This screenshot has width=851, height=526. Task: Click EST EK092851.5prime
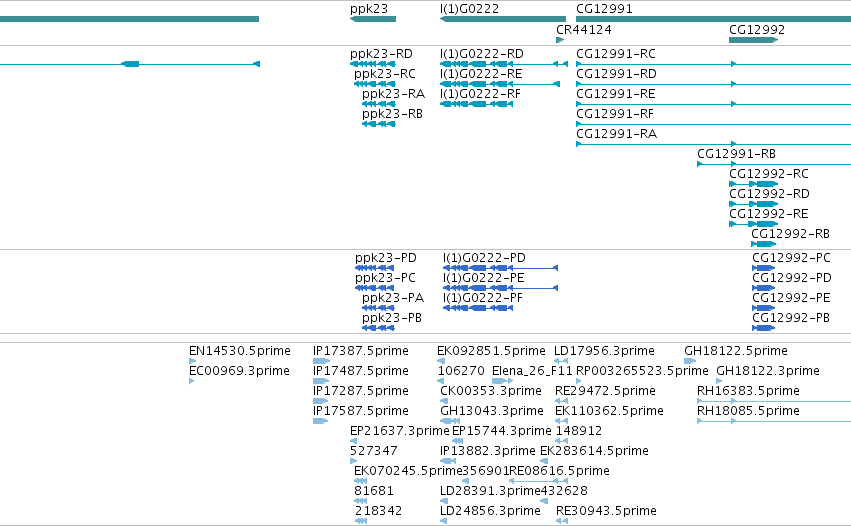[x=441, y=361]
